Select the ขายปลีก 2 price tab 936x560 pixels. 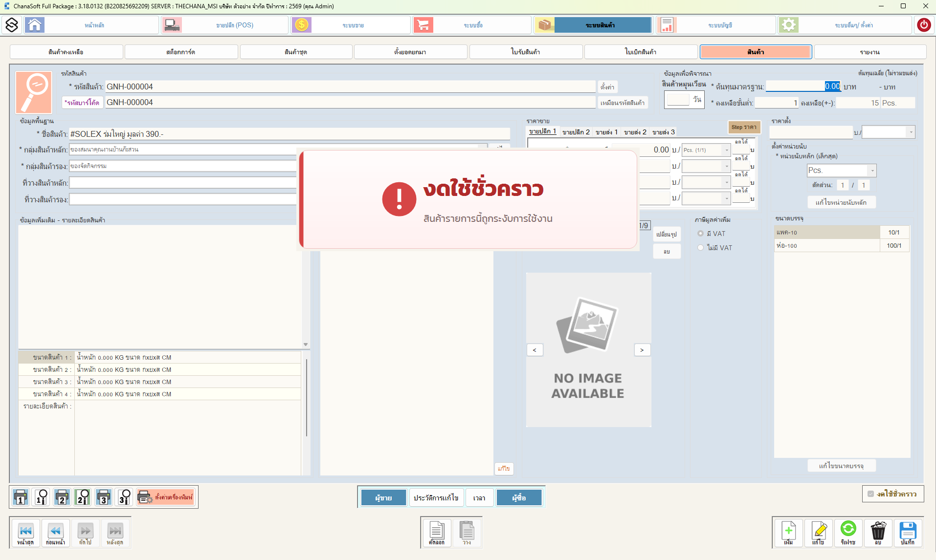(576, 132)
